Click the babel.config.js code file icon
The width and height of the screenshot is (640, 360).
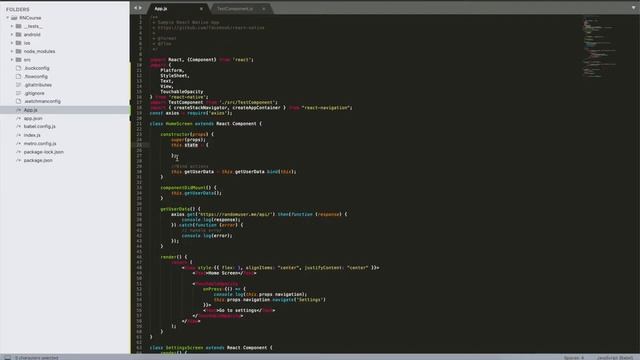[18, 127]
